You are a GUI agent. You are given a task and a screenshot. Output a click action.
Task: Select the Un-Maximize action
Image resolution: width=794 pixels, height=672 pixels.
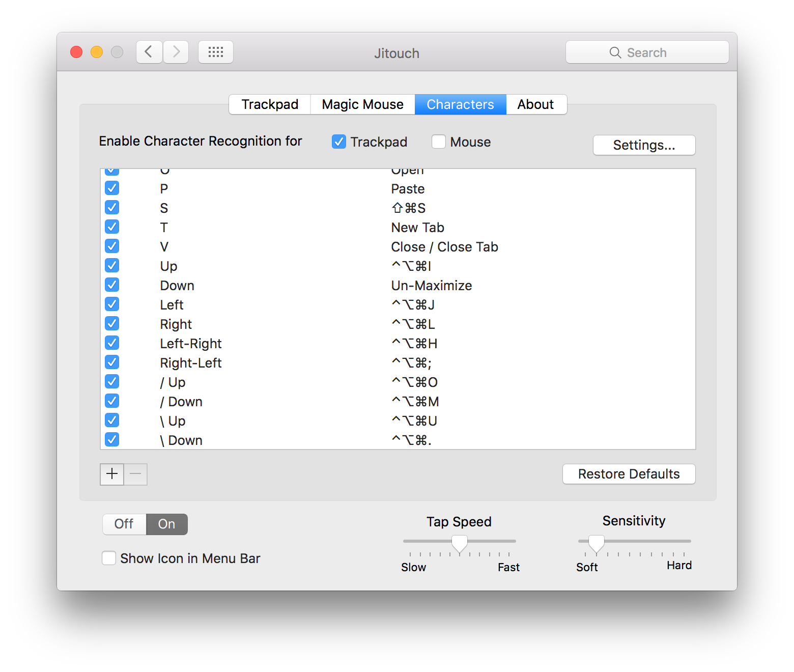click(x=432, y=286)
